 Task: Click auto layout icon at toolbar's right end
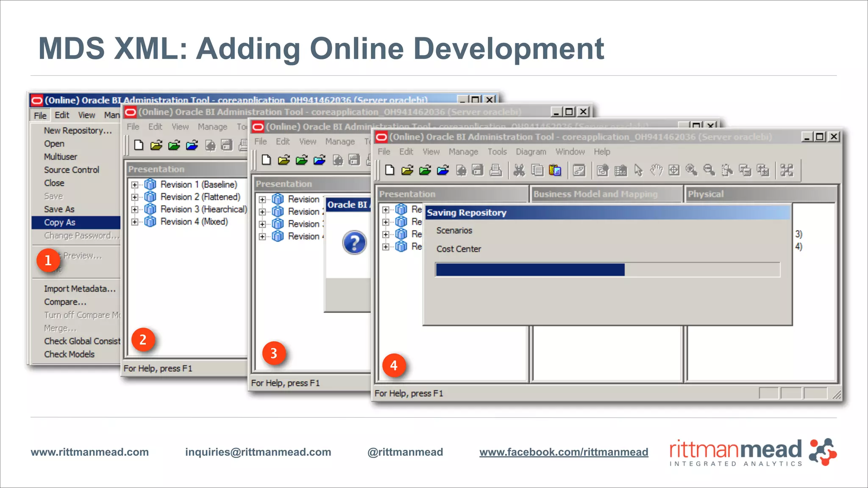(x=787, y=170)
